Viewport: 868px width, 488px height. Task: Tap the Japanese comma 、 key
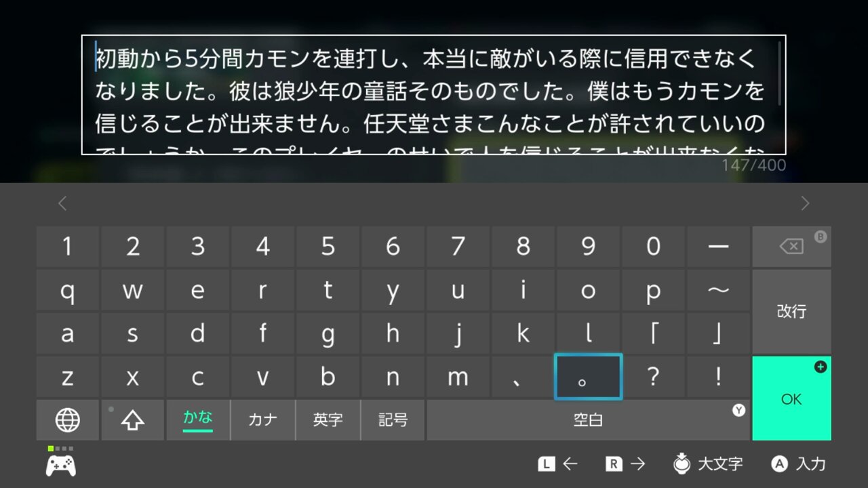point(524,377)
